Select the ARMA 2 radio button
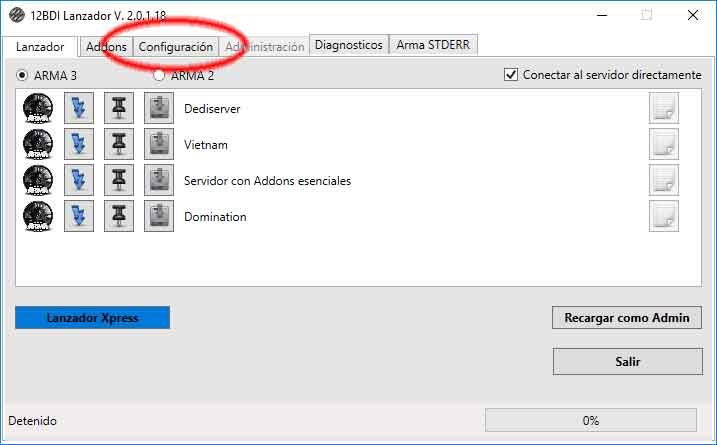 point(159,75)
